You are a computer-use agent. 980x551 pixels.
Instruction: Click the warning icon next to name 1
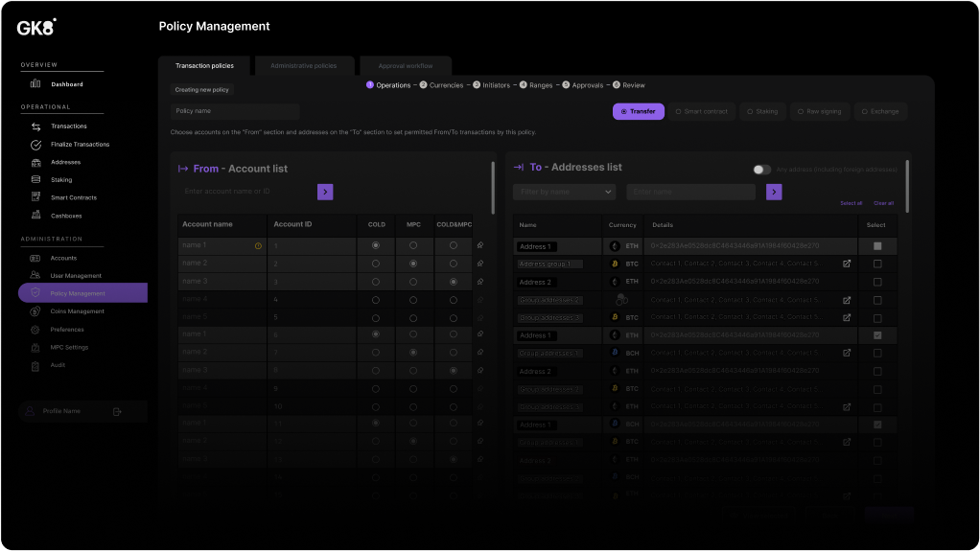pyautogui.click(x=258, y=246)
